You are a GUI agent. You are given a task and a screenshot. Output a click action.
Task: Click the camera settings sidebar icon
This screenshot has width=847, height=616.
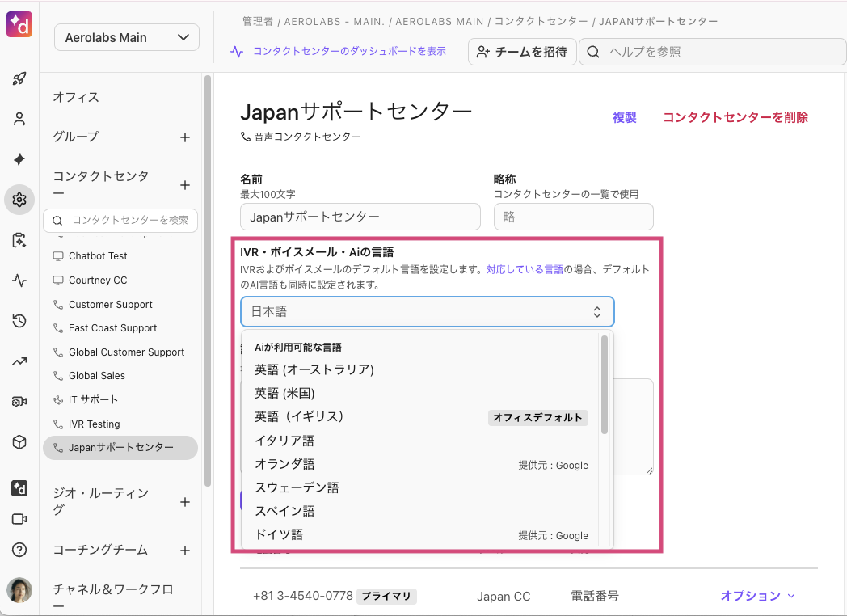(19, 402)
